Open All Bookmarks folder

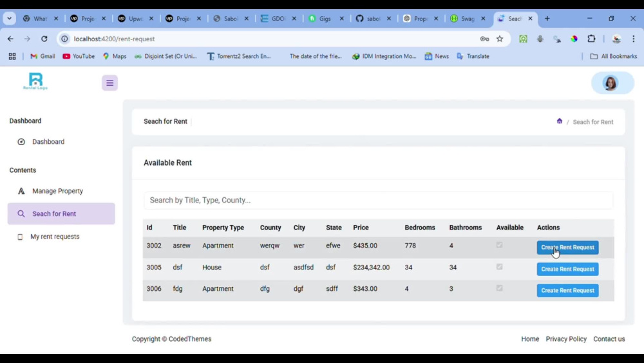tap(614, 56)
